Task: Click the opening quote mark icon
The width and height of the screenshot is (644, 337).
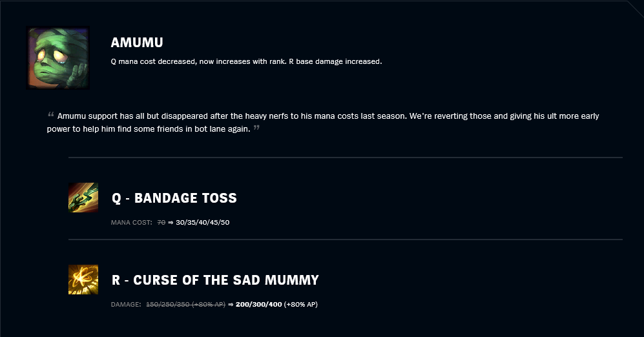Action: click(x=51, y=114)
